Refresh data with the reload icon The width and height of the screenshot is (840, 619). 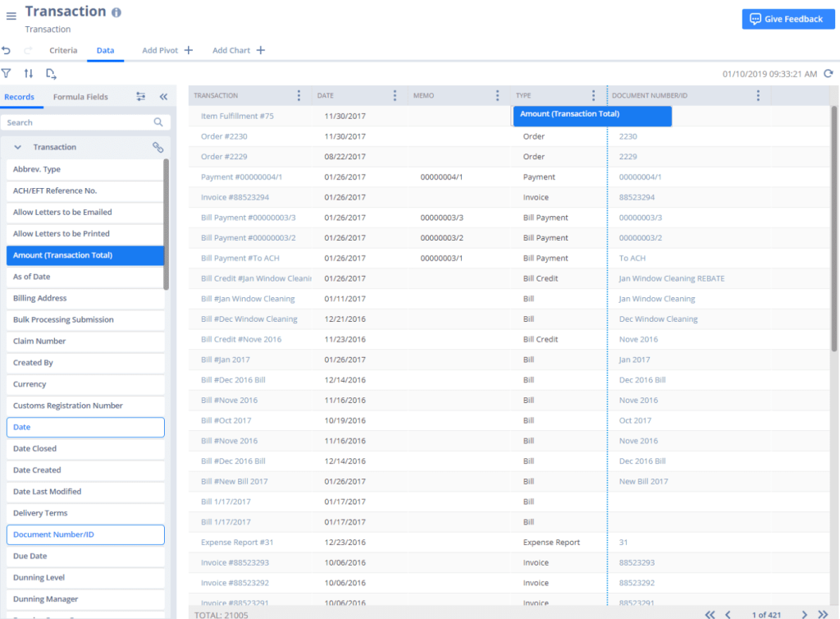(829, 73)
